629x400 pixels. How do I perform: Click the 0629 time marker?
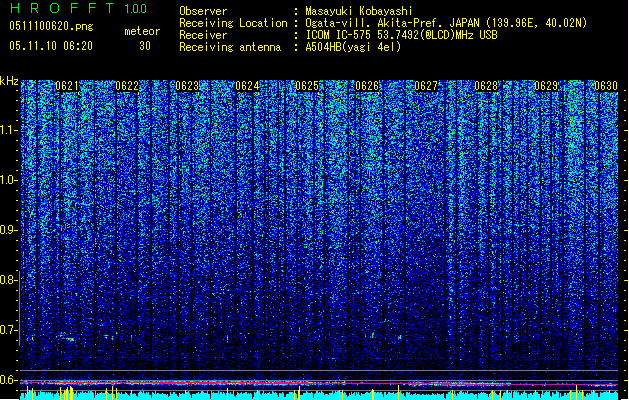pos(546,86)
